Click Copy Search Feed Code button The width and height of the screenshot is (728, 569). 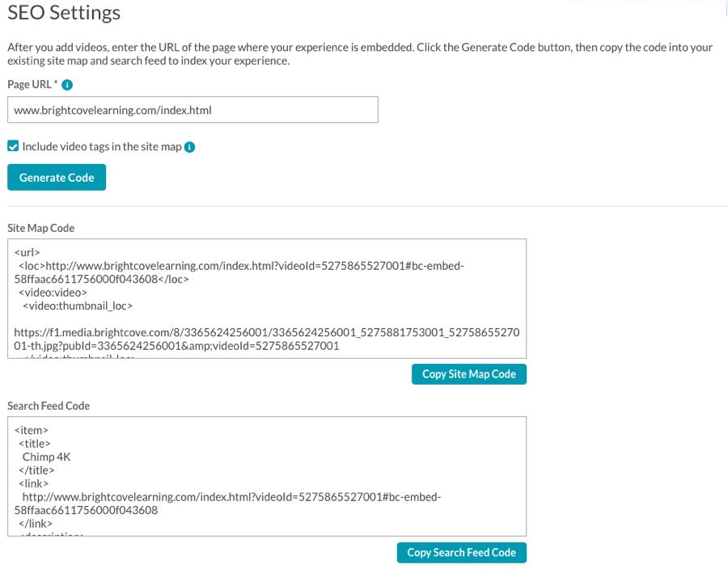pos(462,552)
